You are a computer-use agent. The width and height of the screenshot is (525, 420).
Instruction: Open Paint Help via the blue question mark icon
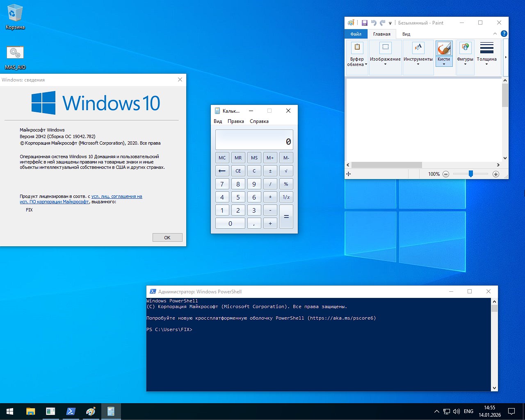pos(504,33)
